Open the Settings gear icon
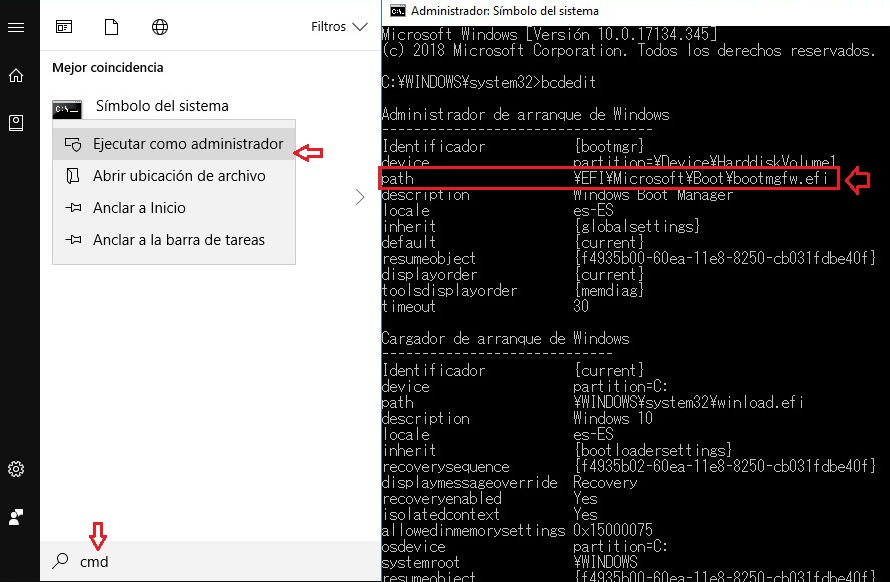This screenshot has height=582, width=890. click(16, 469)
